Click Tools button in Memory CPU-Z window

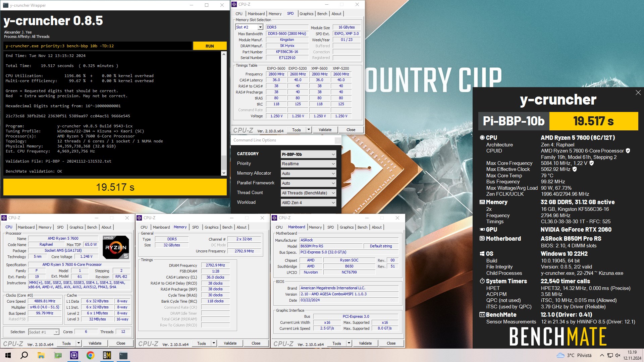[202, 343]
